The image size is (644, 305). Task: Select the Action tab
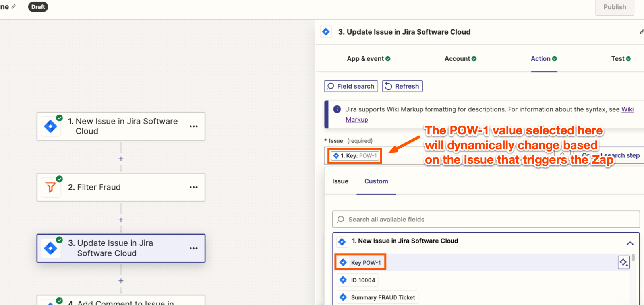[544, 58]
